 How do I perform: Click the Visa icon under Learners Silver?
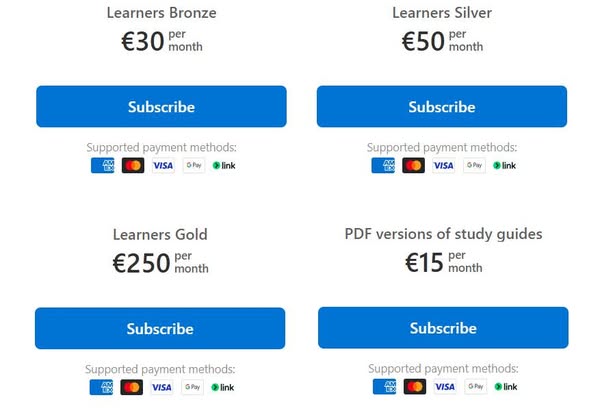(444, 165)
